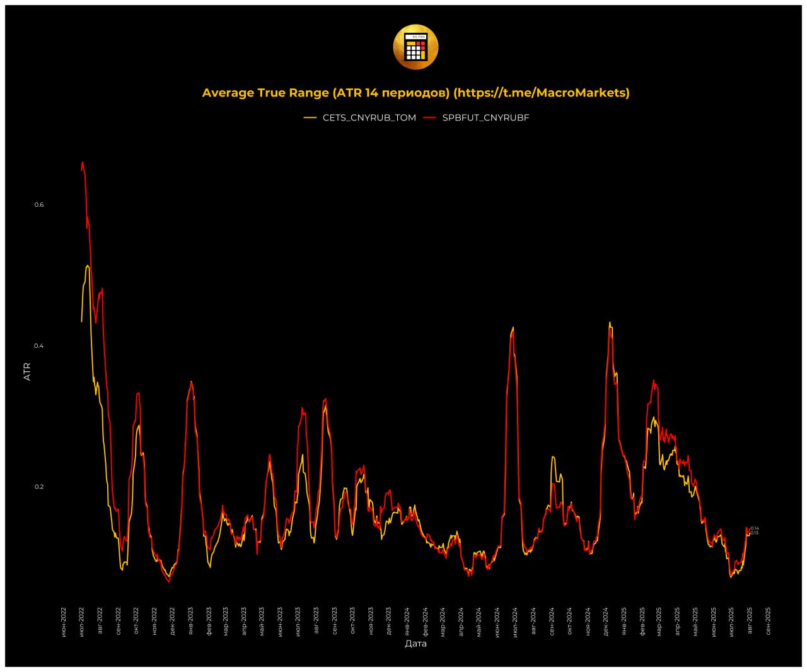Select the 'мар-2023' x-axis tick
The height and width of the screenshot is (672, 807).
coord(226,621)
